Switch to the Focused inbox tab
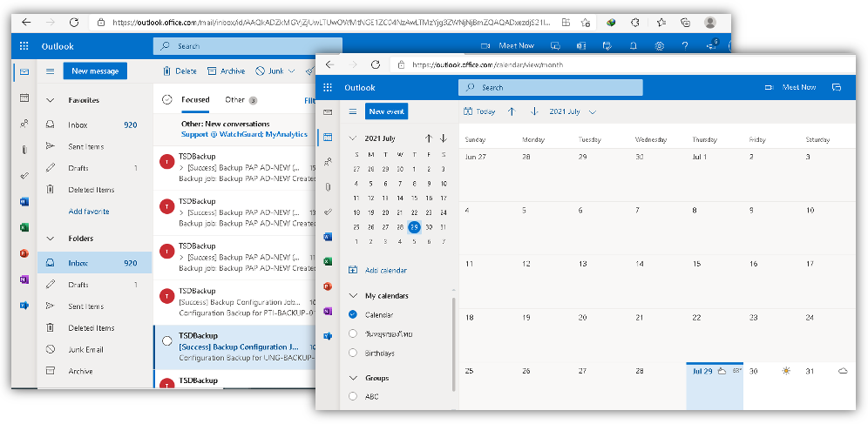This screenshot has width=868, height=424. coord(195,100)
